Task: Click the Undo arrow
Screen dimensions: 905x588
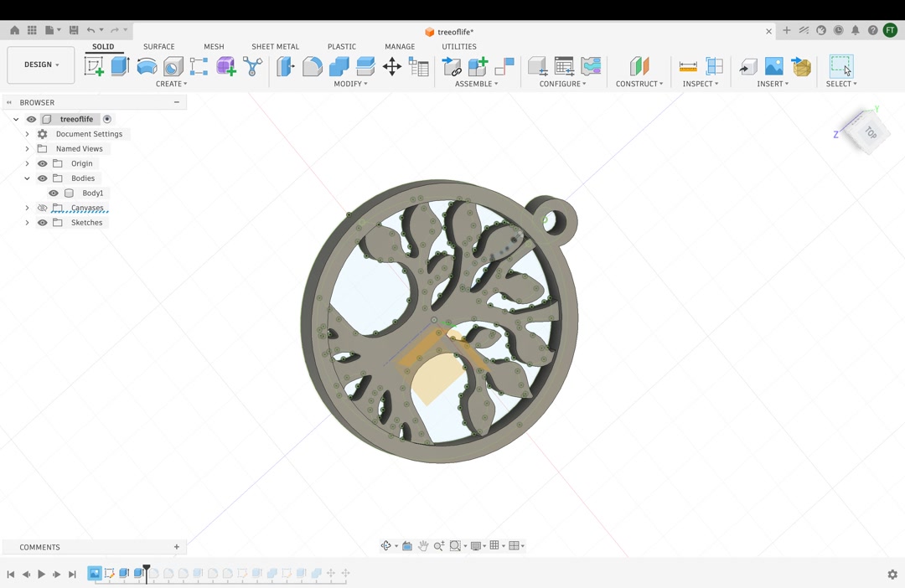Action: tap(90, 30)
